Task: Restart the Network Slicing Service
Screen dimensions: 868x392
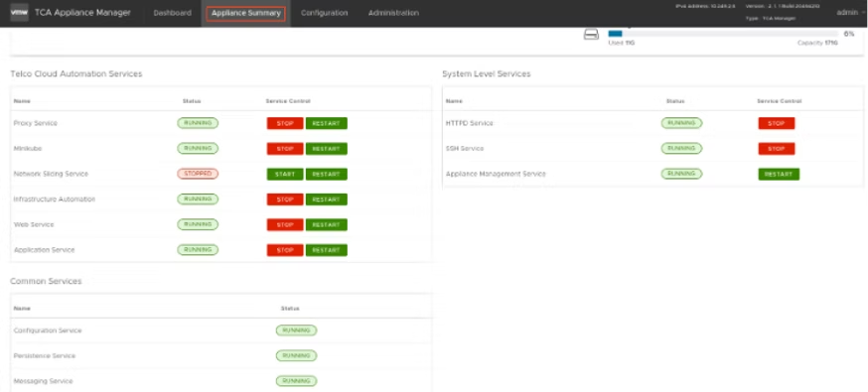Action: click(x=327, y=174)
